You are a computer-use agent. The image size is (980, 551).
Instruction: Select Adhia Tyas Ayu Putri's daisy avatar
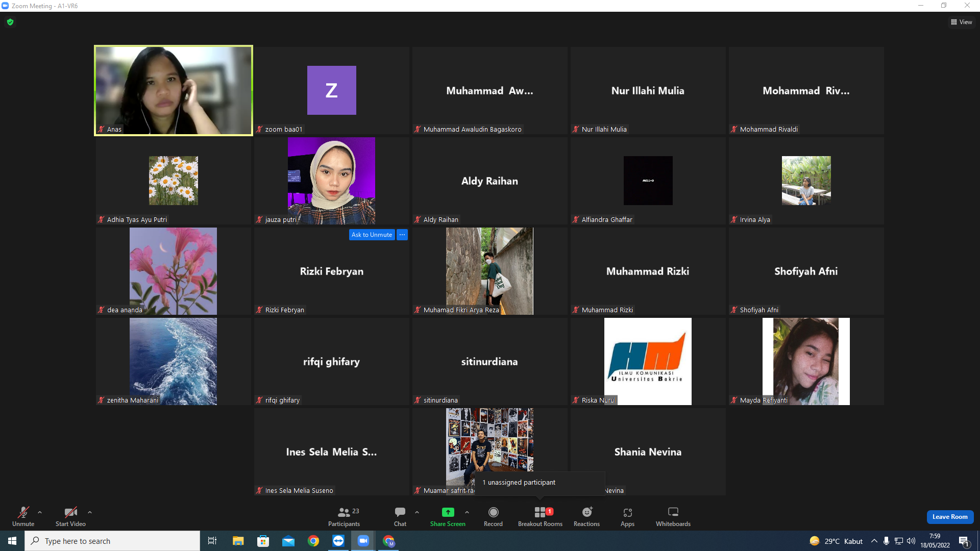click(x=174, y=181)
